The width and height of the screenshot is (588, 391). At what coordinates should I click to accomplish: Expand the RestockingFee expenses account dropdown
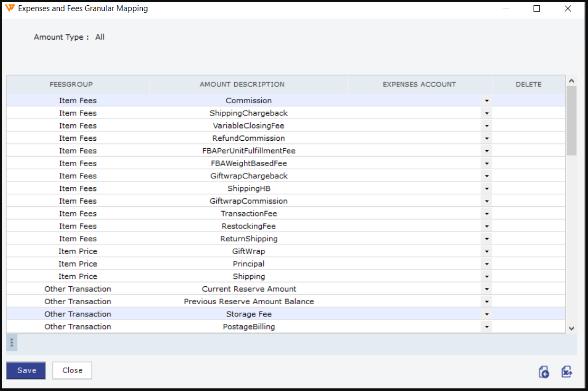pyautogui.click(x=486, y=226)
